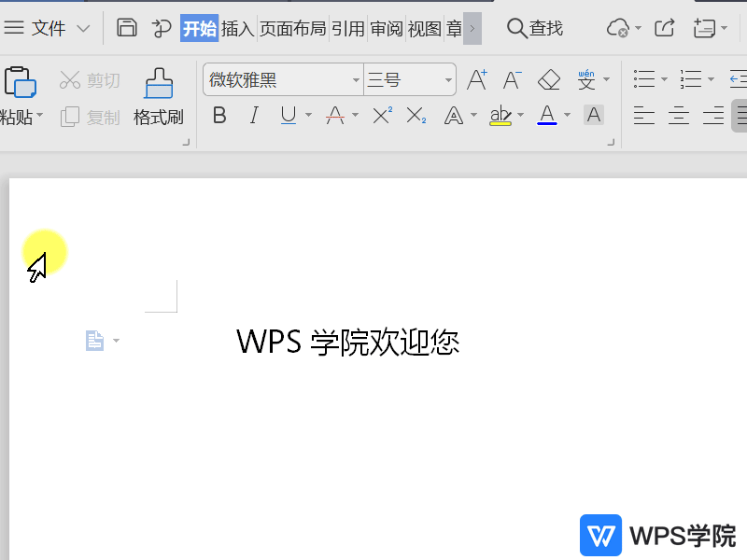Click in the text 'WPS 学院欢迎您'
This screenshot has height=560, width=747.
[348, 342]
